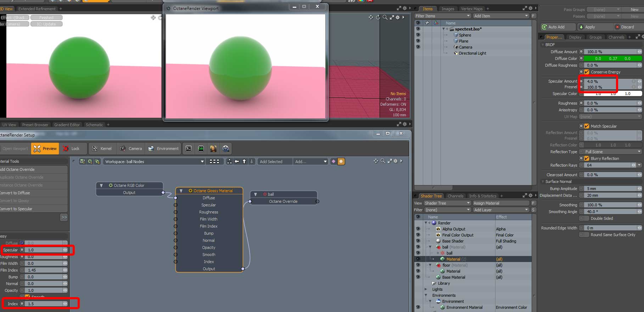644x312 pixels.
Task: Toggle the Conserve Energy checkbox
Action: [x=587, y=72]
